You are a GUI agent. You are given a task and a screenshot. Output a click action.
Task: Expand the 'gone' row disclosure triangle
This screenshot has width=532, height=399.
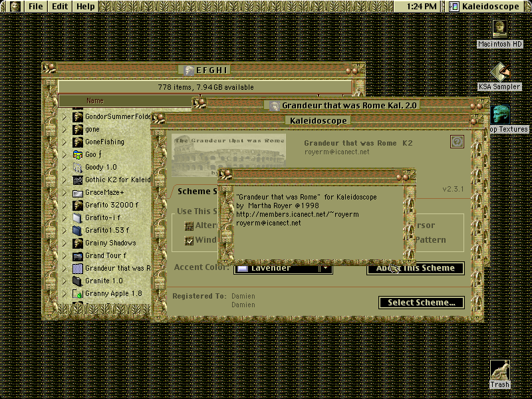[64, 129]
